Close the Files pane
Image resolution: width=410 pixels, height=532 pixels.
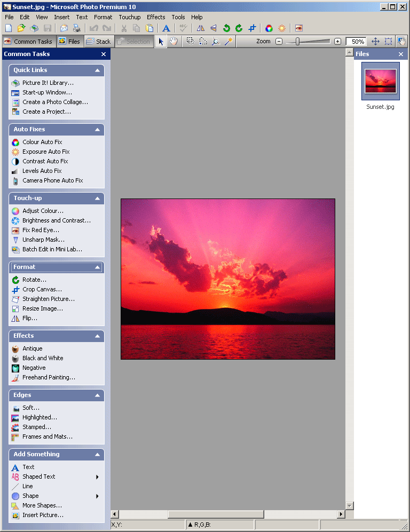point(401,54)
